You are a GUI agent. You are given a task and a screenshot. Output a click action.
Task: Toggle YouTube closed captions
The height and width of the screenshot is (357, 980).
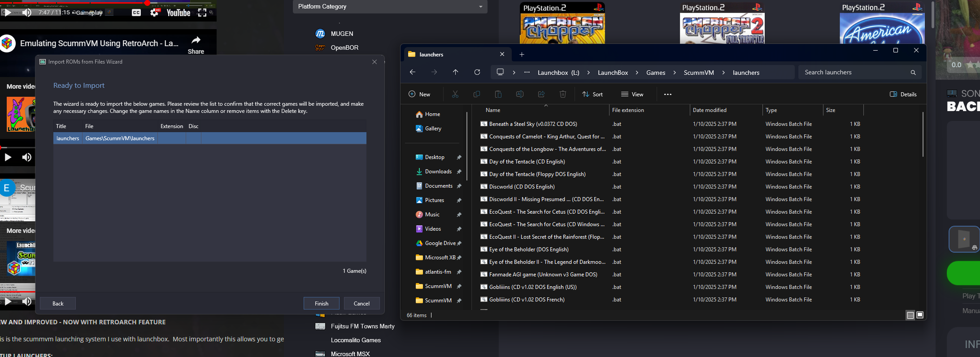136,13
